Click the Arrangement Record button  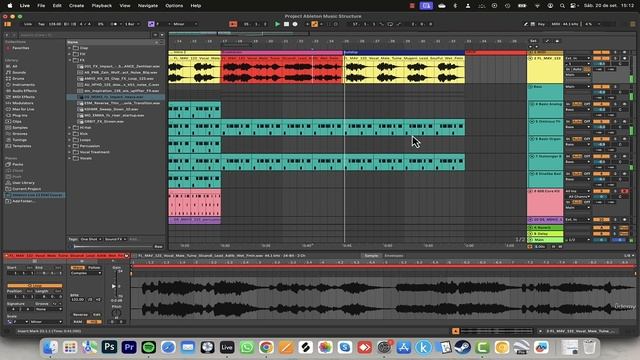[x=295, y=24]
